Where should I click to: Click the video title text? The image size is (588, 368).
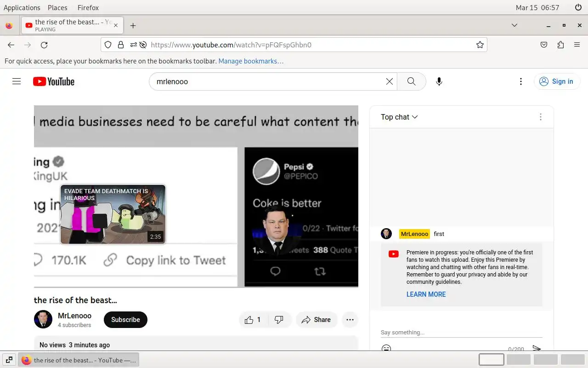pos(75,300)
